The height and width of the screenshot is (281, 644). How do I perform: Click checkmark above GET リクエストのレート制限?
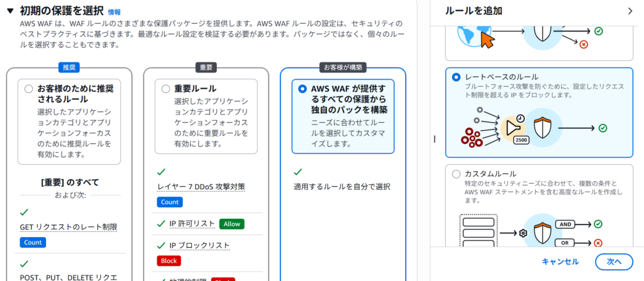[24, 212]
